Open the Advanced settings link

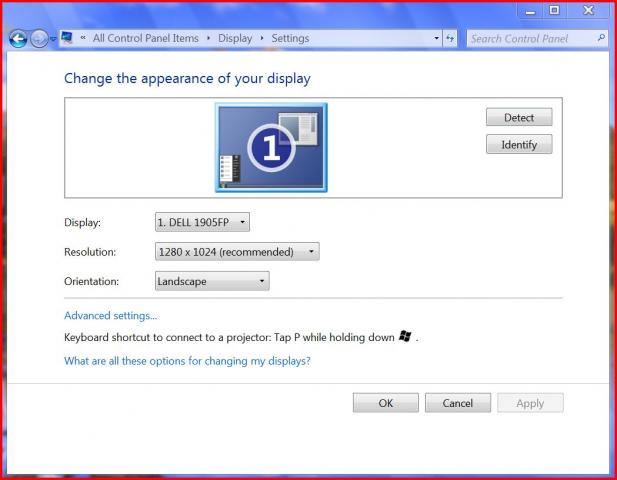pyautogui.click(x=111, y=316)
